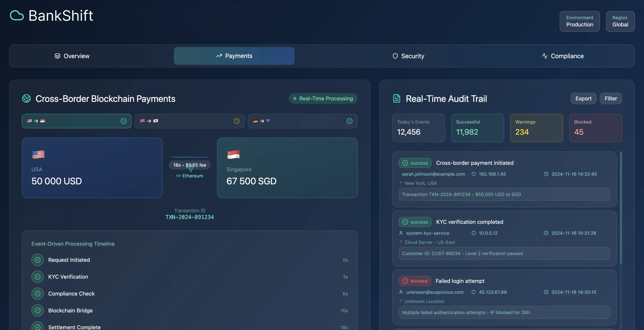Open the Compliance tab
Image resolution: width=644 pixels, height=330 pixels.
(563, 56)
